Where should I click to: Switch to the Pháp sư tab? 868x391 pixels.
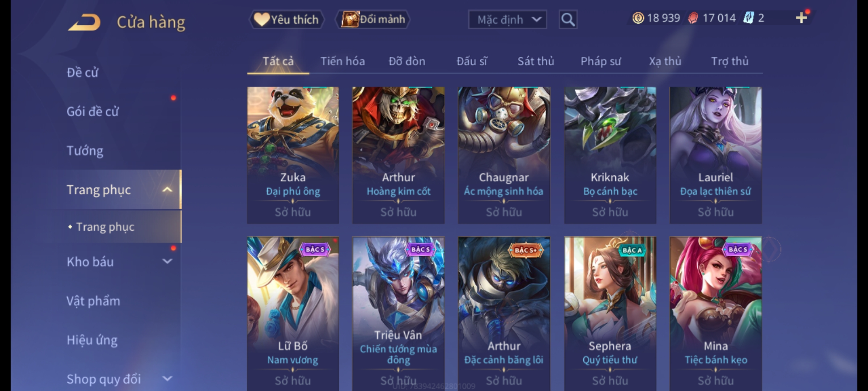[x=601, y=61]
